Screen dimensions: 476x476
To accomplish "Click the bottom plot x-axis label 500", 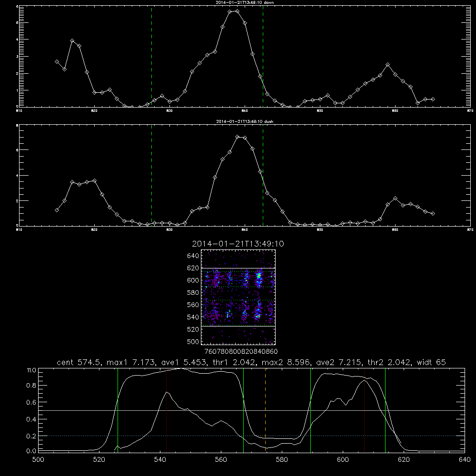I will coord(38,460).
